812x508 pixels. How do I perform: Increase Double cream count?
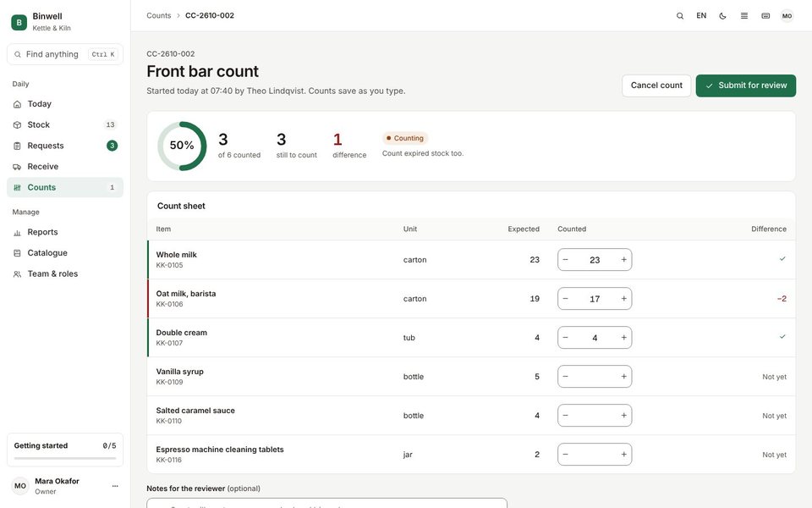tap(623, 338)
